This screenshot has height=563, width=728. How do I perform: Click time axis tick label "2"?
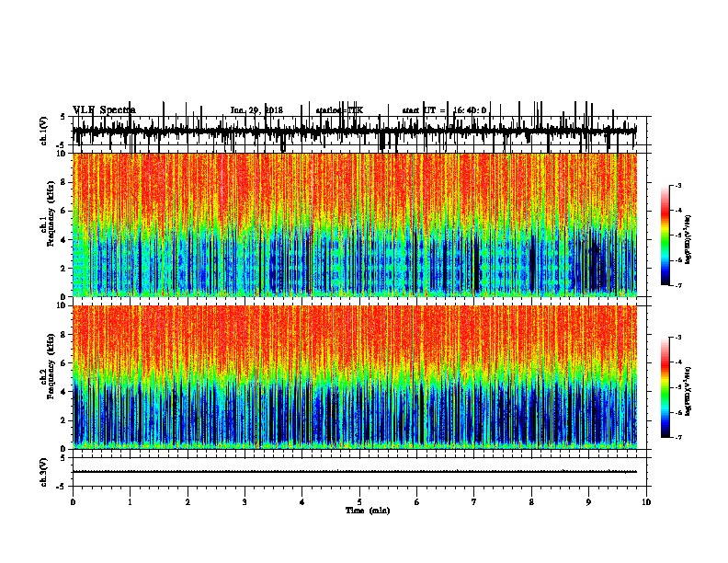pos(188,502)
